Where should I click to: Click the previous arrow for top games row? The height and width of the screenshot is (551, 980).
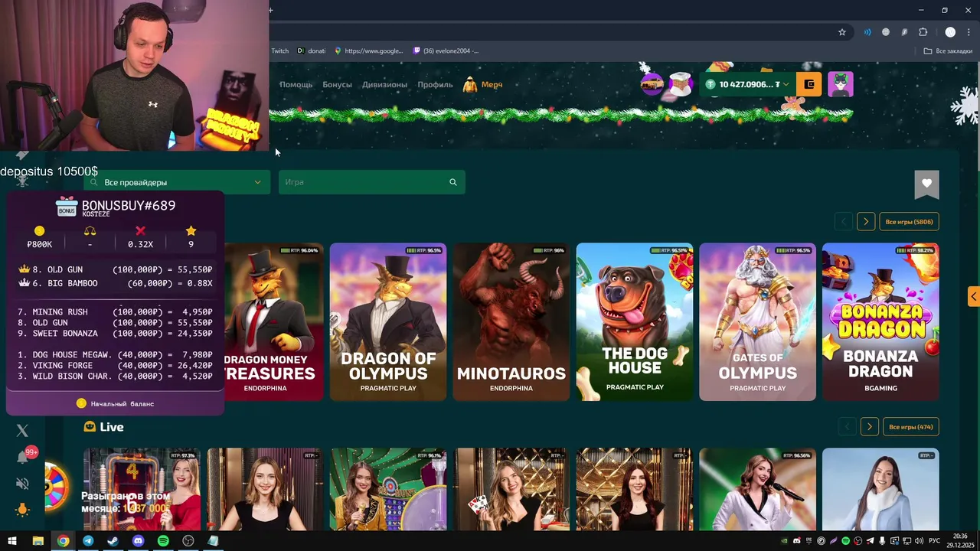pos(844,222)
